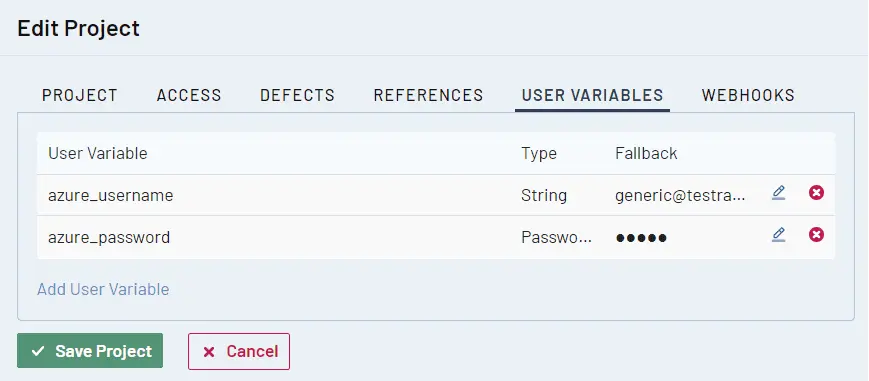
Task: Go to the DEFECTS tab
Action: (298, 95)
